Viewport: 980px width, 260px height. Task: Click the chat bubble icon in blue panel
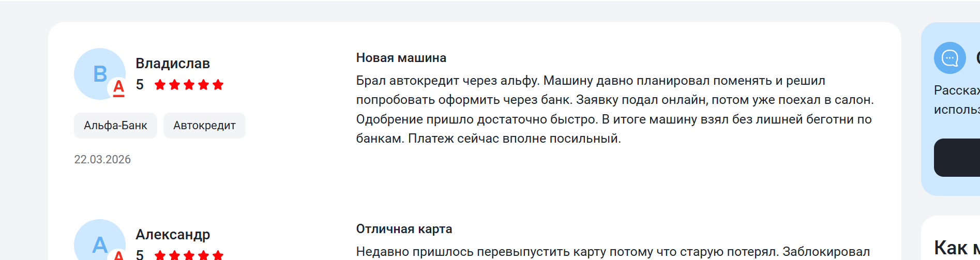tap(949, 58)
